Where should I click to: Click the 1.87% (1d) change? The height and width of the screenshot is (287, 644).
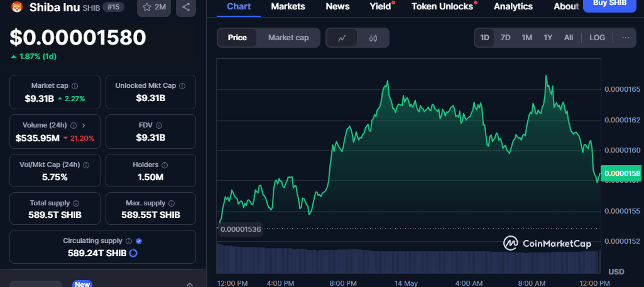coord(34,57)
